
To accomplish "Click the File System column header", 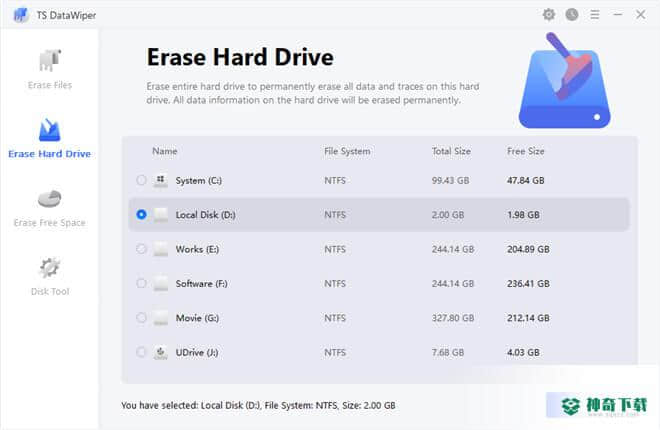I will [x=347, y=151].
